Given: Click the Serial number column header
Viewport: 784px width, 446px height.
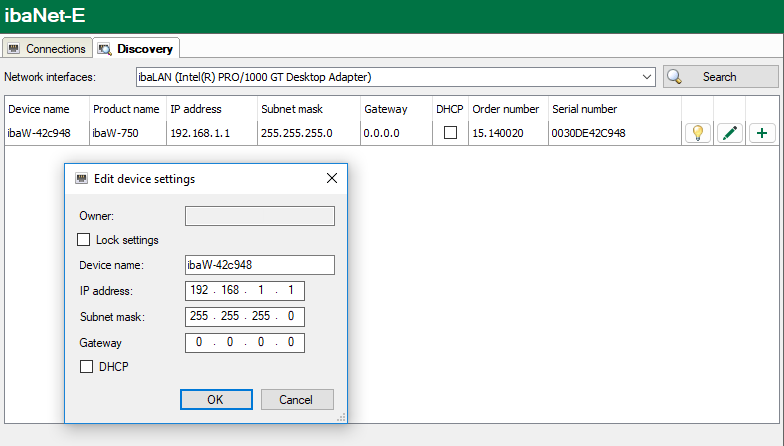Looking at the screenshot, I should click(584, 109).
